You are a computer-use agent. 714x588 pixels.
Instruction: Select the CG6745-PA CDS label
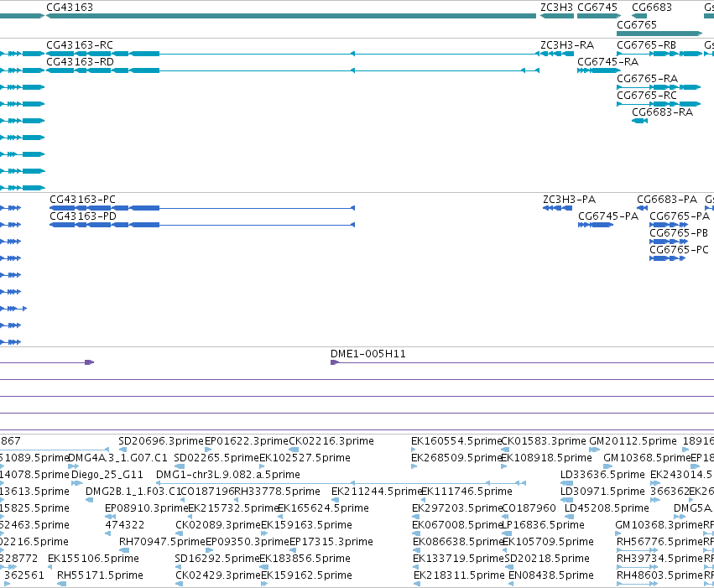coord(608,216)
